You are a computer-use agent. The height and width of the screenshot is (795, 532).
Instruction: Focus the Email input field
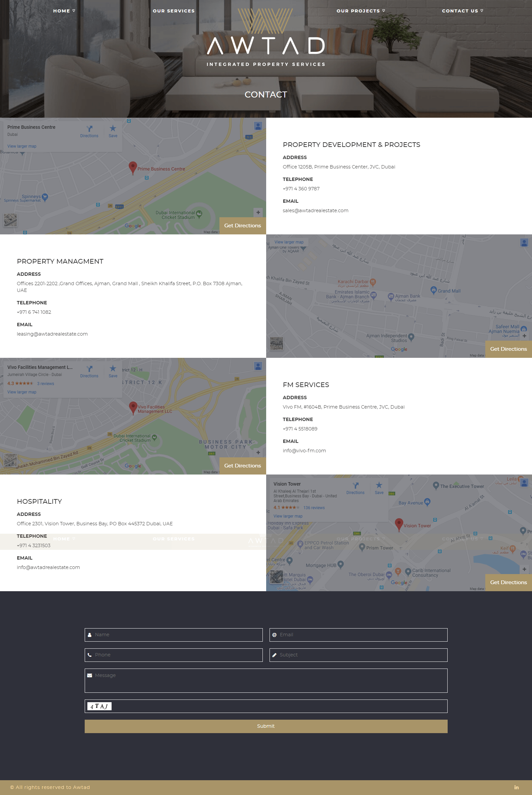tap(358, 635)
